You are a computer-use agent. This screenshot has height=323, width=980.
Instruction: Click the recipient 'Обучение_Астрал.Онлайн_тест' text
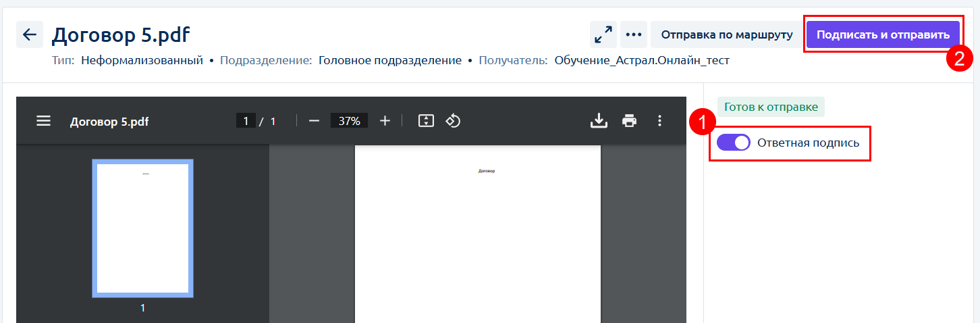pos(642,61)
